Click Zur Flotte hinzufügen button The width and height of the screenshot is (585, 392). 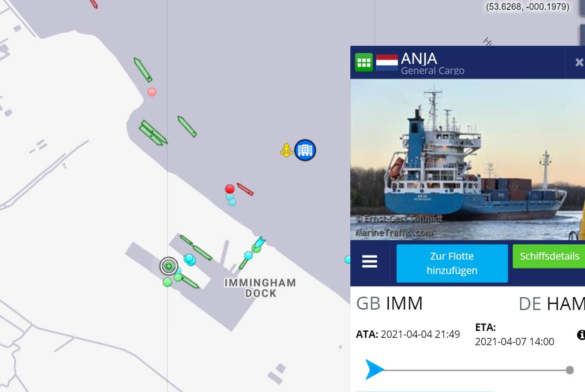(x=452, y=263)
